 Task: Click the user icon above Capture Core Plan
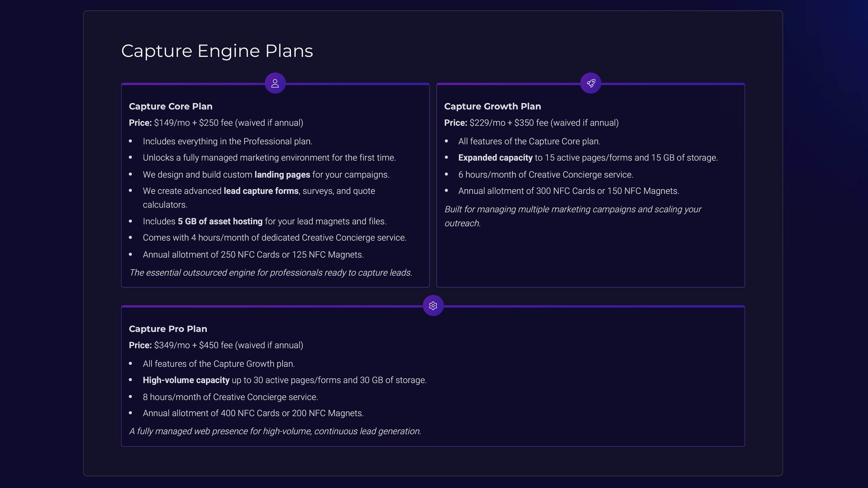275,83
